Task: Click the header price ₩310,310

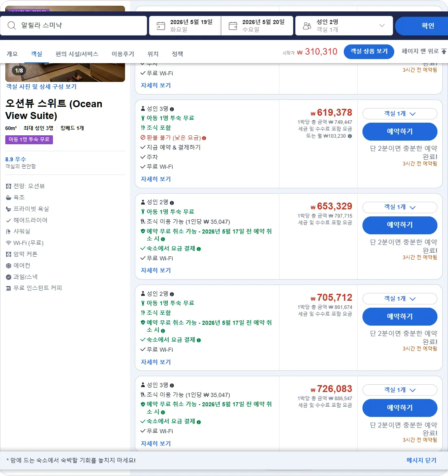Action: (x=317, y=52)
